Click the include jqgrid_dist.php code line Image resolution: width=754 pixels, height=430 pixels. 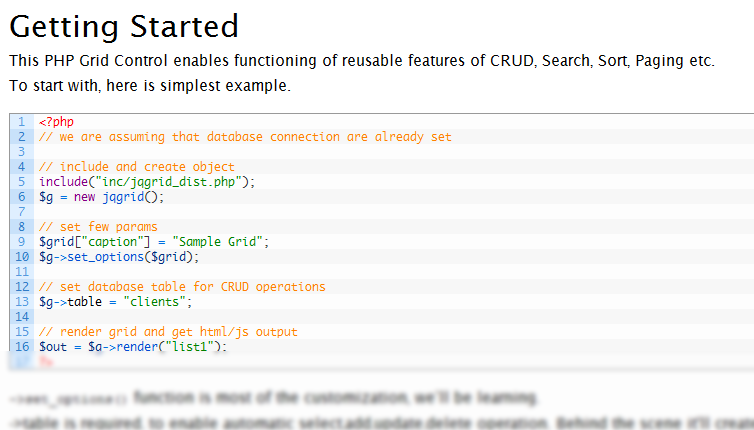(147, 182)
